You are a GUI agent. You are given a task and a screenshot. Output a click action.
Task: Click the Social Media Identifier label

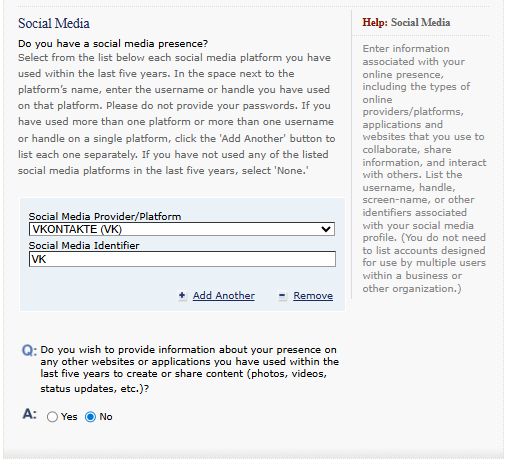84,245
